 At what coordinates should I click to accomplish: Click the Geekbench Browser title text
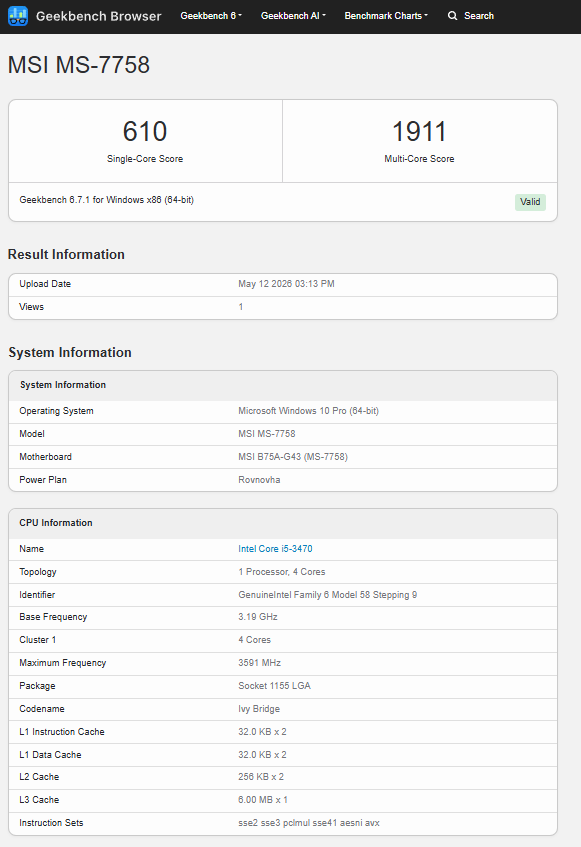click(99, 16)
